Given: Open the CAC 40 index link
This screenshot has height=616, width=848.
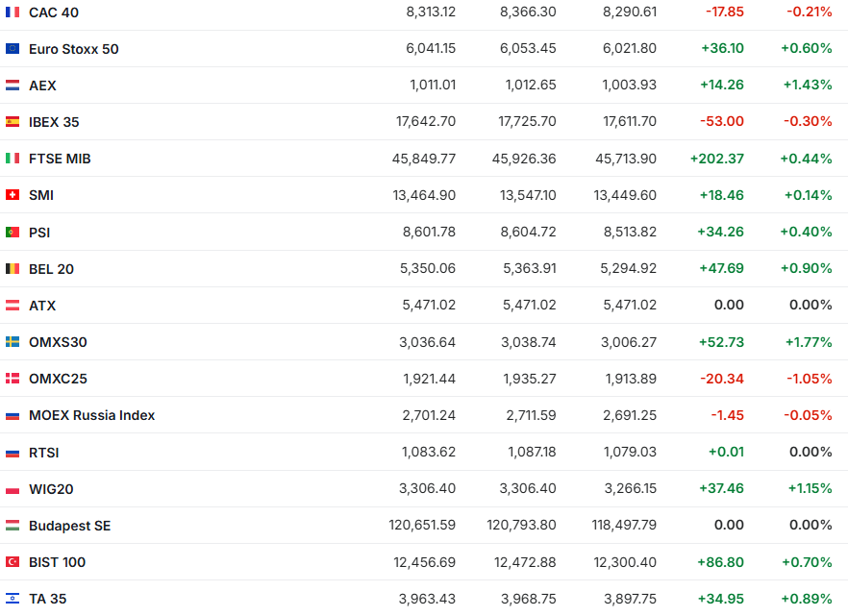Looking at the screenshot, I should pyautogui.click(x=54, y=12).
